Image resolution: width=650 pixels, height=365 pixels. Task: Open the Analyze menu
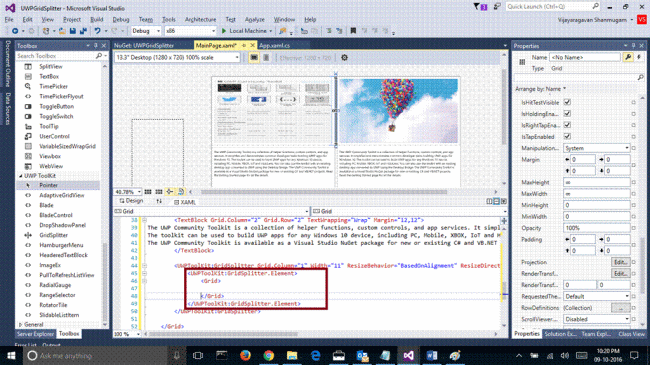click(x=255, y=19)
